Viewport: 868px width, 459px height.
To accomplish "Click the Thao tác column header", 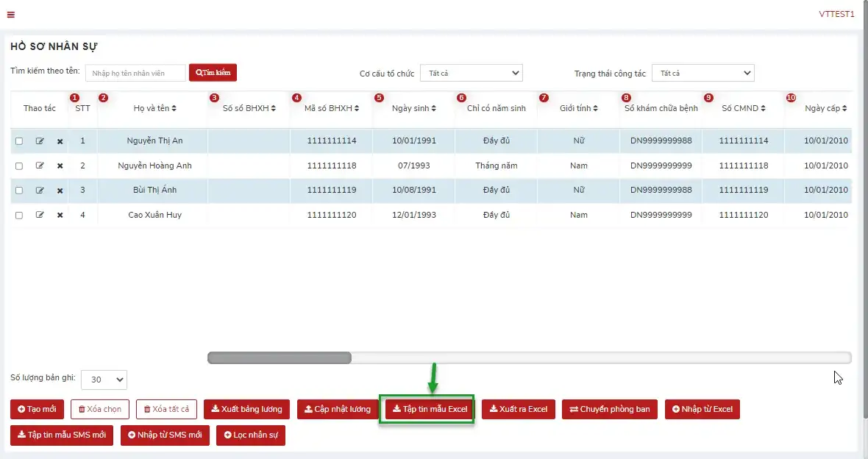I will pyautogui.click(x=39, y=109).
